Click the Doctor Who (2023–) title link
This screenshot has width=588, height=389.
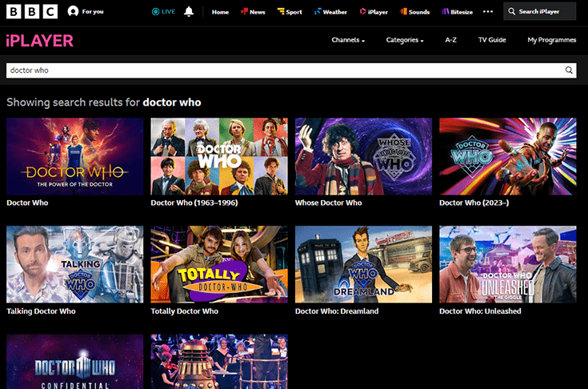(474, 203)
